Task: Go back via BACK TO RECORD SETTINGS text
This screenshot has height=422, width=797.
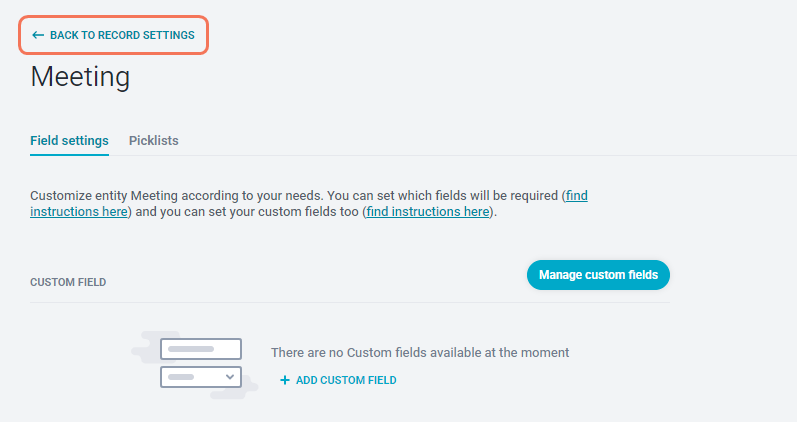Action: coord(122,35)
